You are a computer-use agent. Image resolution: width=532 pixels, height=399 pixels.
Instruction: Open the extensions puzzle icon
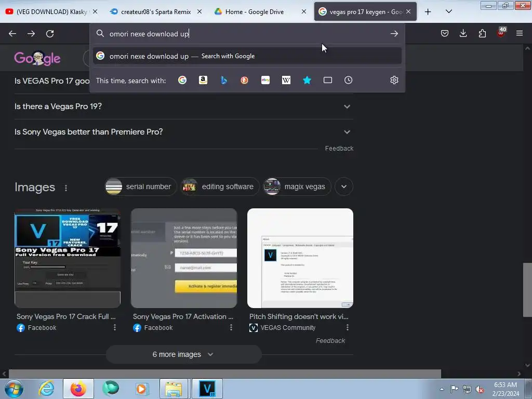482,33
